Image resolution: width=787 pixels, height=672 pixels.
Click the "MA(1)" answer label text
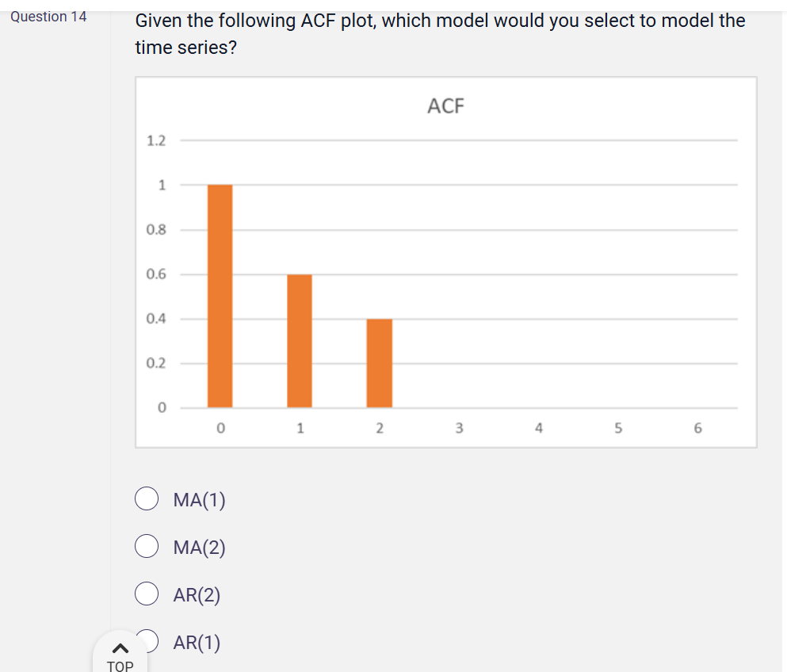[x=199, y=500]
